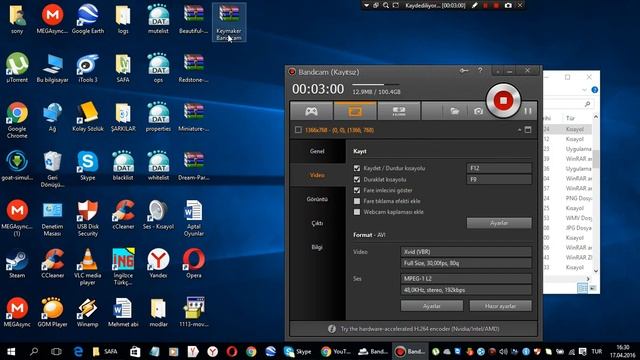Open the output folder icon in Bandicam
Viewport: 640px width, 360px height.
pyautogui.click(x=454, y=111)
